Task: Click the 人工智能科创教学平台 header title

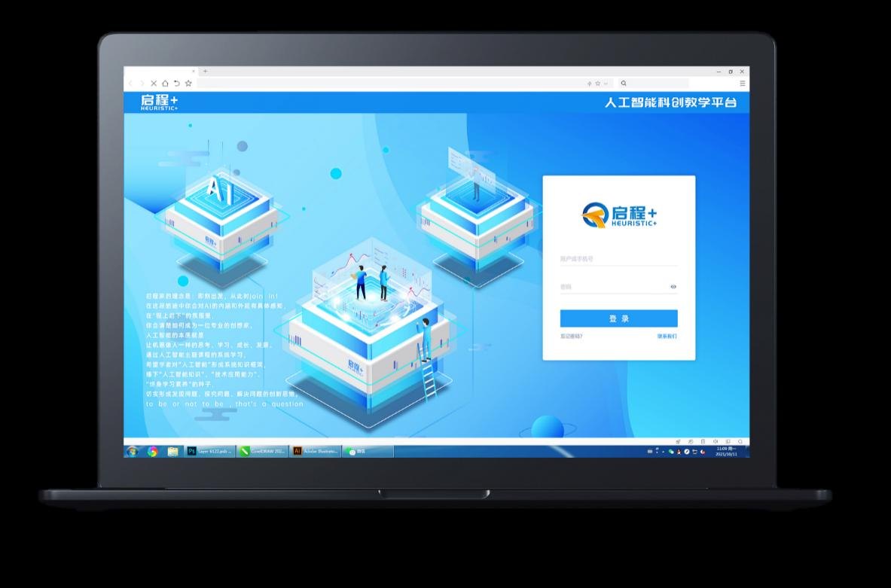Action: [670, 103]
